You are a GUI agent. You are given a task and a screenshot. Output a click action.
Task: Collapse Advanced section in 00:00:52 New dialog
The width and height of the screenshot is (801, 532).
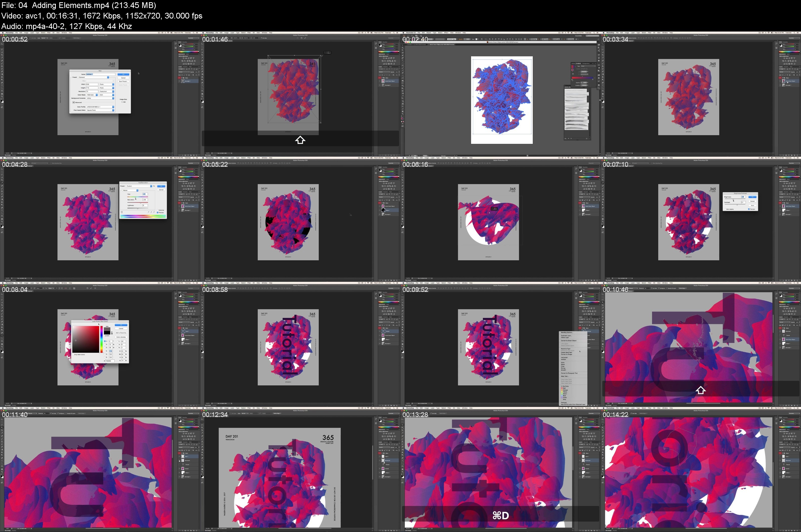tap(74, 103)
